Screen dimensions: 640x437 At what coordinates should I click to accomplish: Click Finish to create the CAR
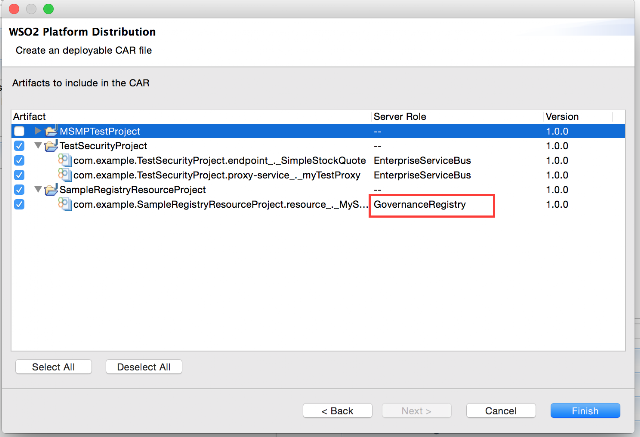pos(585,410)
